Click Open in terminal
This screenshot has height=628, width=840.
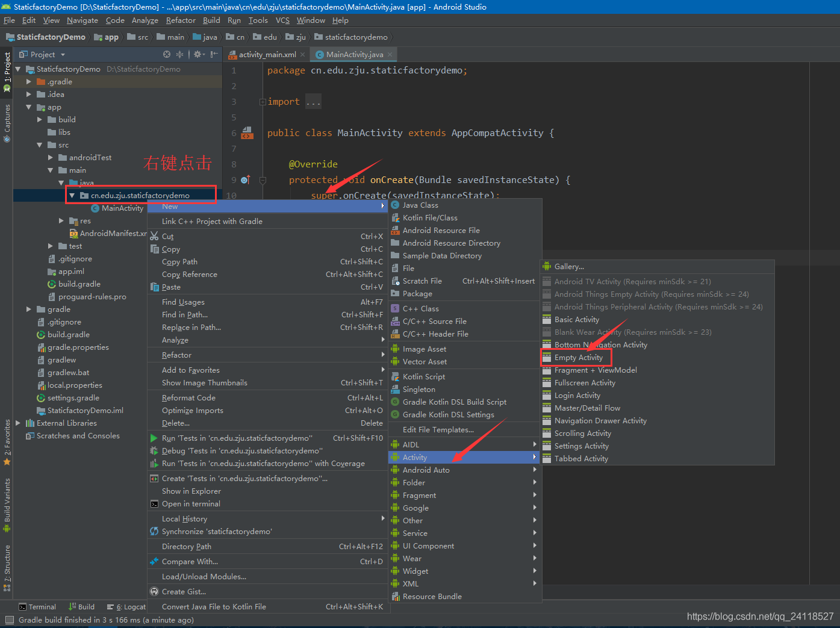coord(268,504)
